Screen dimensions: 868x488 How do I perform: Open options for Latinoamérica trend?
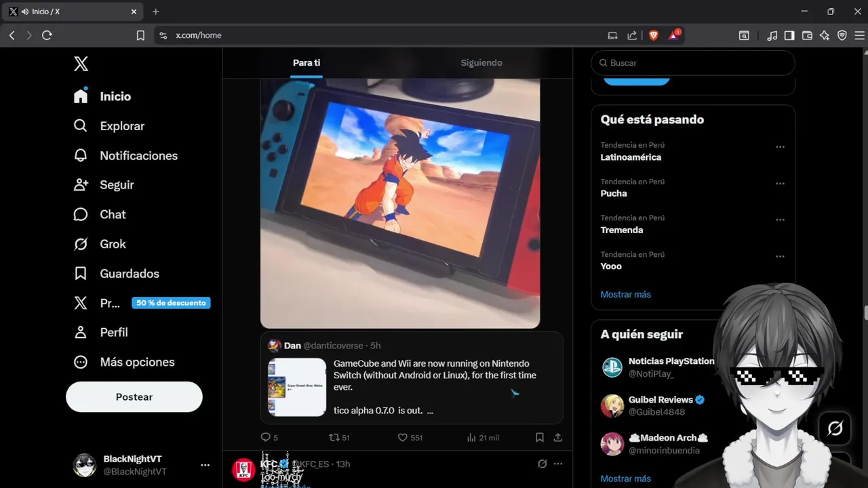(x=780, y=146)
